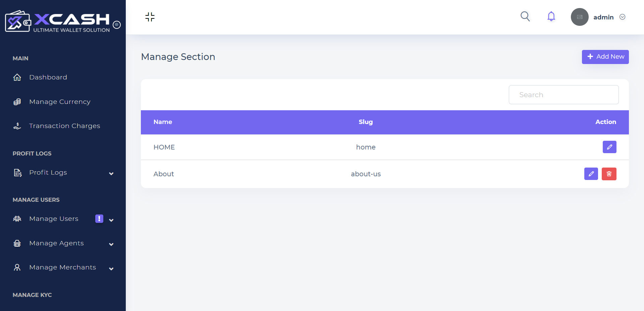Screen dimensions: 644x311
Task: Edit the HOME section with pencil icon
Action: (x=609, y=147)
